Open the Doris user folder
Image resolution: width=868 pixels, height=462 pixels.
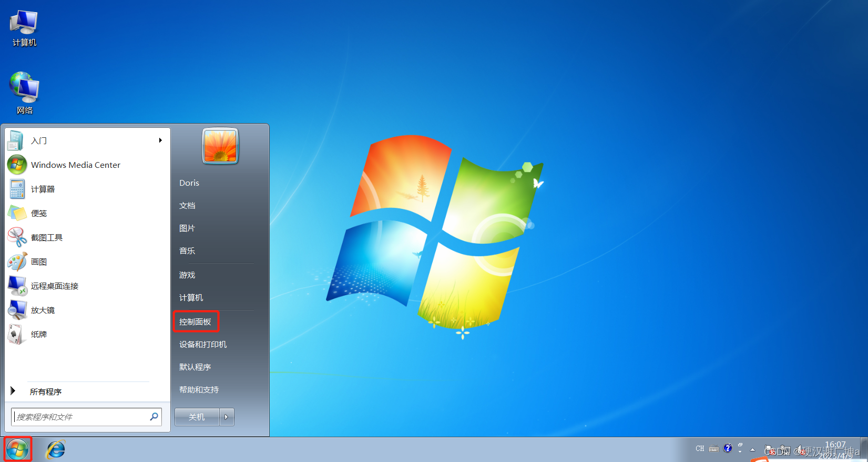(x=189, y=183)
